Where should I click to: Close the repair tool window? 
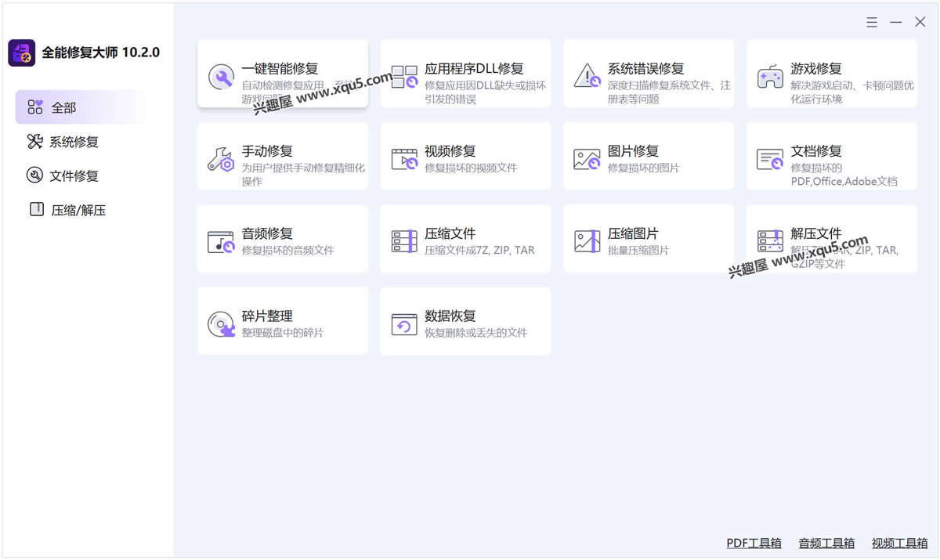click(x=920, y=22)
